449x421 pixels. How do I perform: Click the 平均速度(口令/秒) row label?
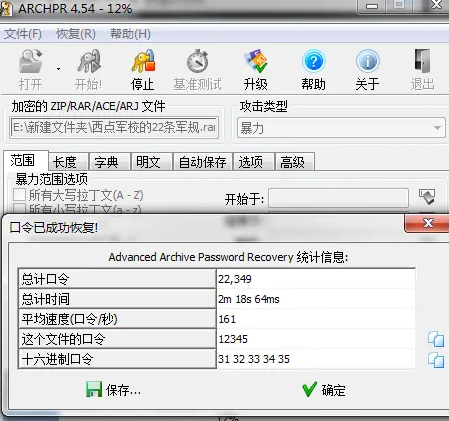(x=117, y=319)
